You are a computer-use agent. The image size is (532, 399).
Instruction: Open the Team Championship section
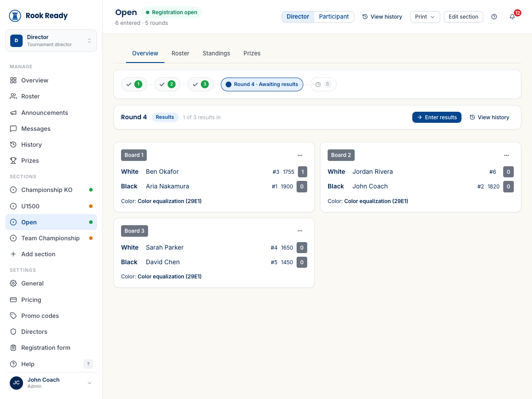click(51, 238)
